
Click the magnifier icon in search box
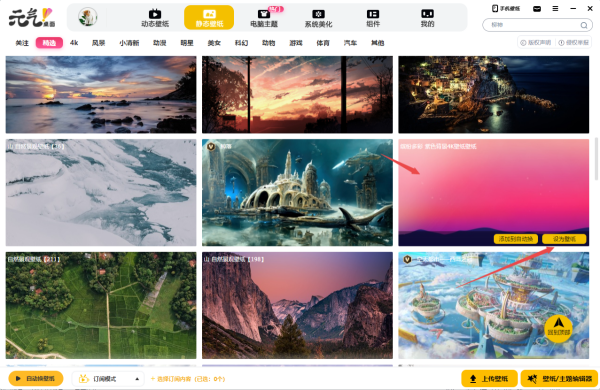(x=584, y=25)
